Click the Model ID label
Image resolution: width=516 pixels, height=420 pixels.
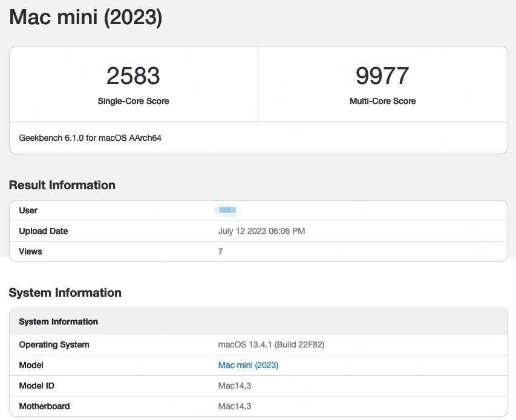[37, 386]
